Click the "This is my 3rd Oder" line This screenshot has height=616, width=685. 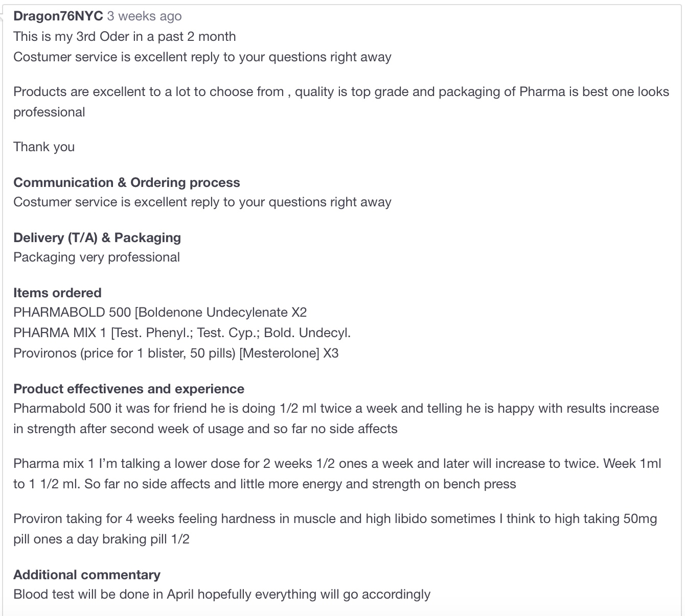pos(125,37)
